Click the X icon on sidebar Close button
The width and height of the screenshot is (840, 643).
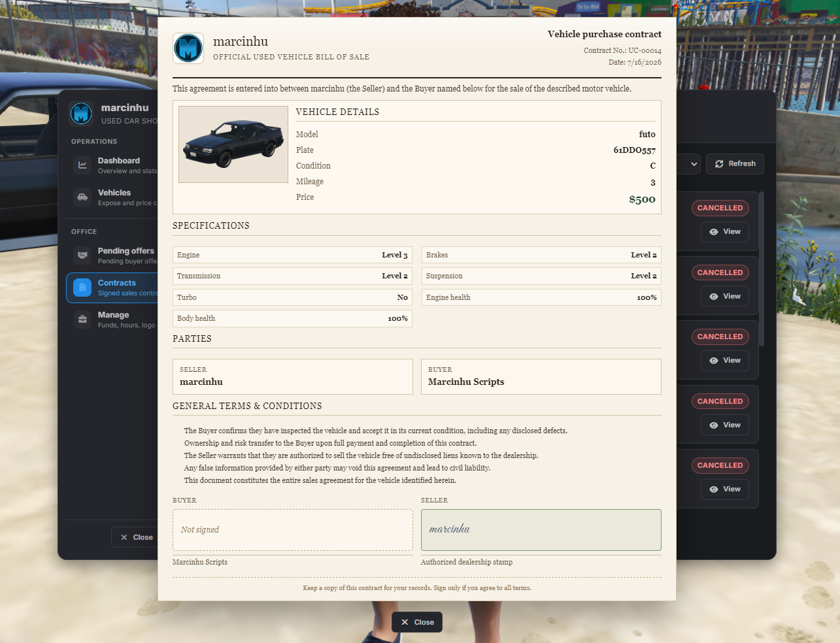(124, 537)
